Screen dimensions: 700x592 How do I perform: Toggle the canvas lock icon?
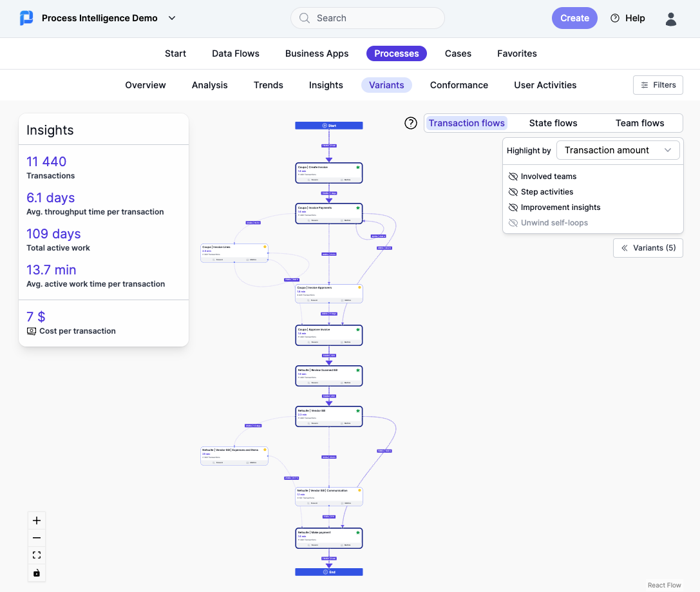click(37, 573)
